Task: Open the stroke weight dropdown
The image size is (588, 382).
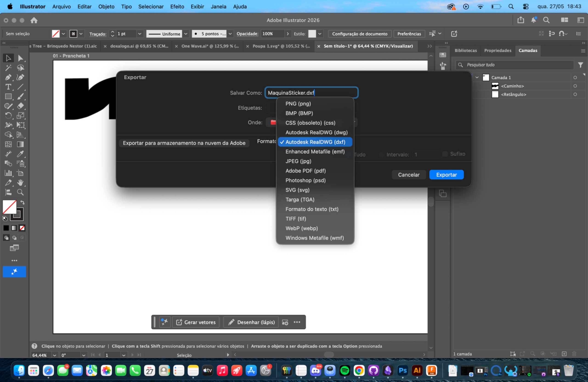Action: click(x=140, y=34)
